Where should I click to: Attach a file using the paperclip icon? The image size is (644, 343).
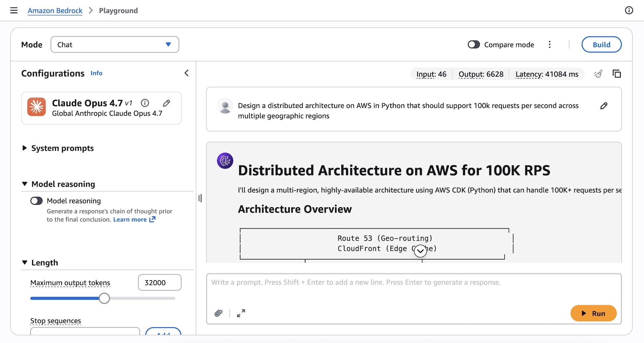click(x=219, y=313)
